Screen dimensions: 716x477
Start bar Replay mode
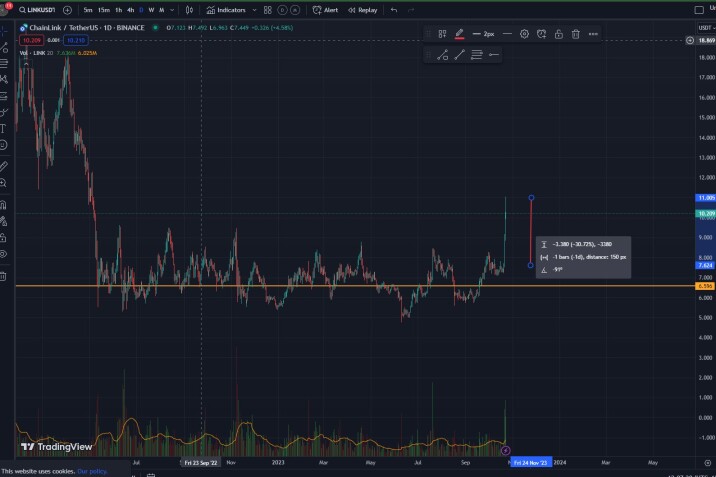tap(363, 10)
